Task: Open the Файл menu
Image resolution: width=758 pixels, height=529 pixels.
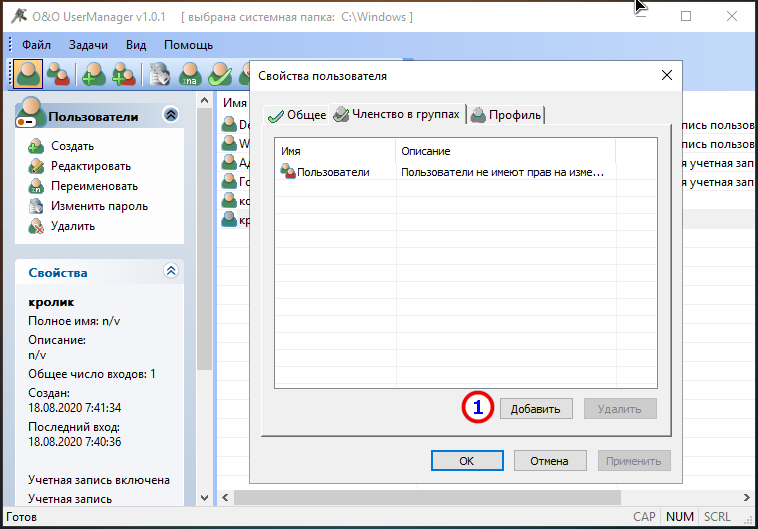Action: [x=36, y=45]
